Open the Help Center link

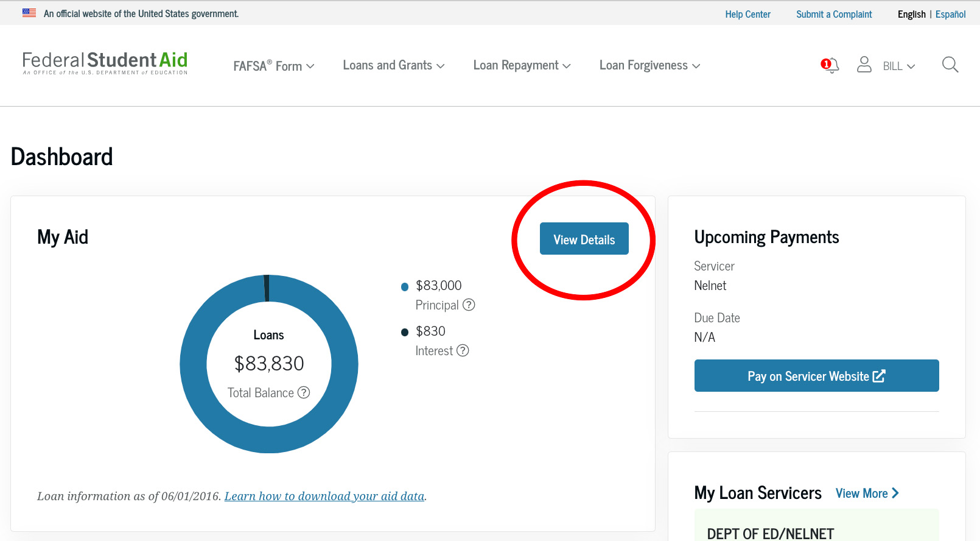[747, 14]
